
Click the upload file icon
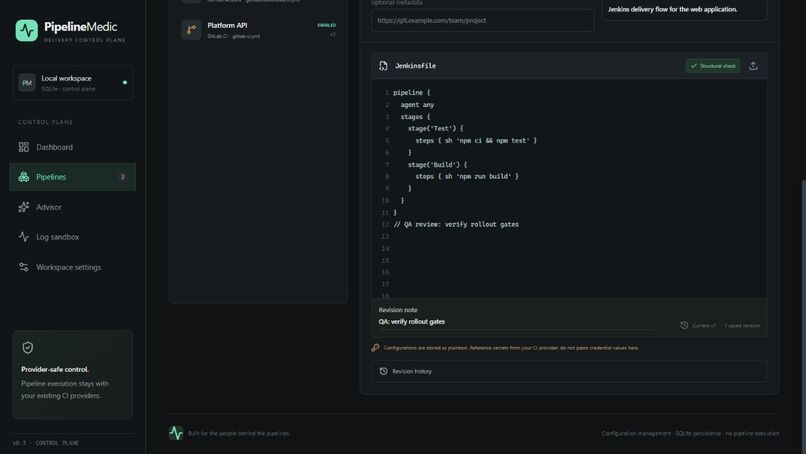(753, 66)
